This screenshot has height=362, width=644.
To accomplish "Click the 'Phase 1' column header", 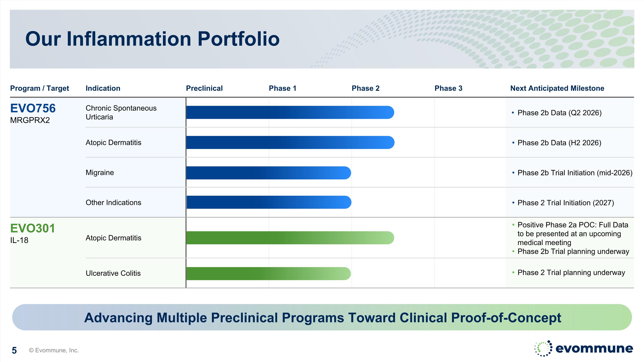I will (x=283, y=88).
